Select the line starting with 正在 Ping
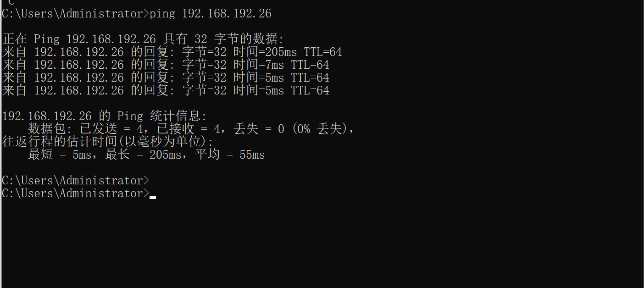The image size is (644, 288). click(x=143, y=39)
